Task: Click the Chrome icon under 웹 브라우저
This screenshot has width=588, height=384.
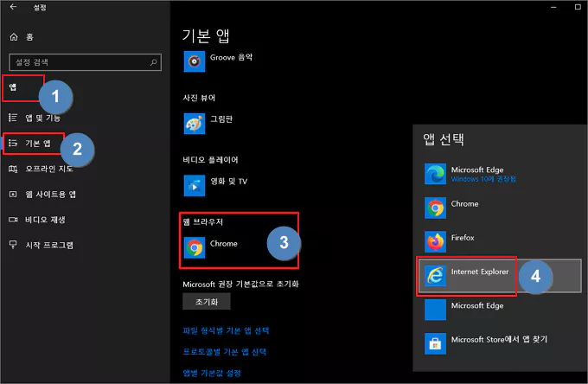Action: click(x=195, y=247)
